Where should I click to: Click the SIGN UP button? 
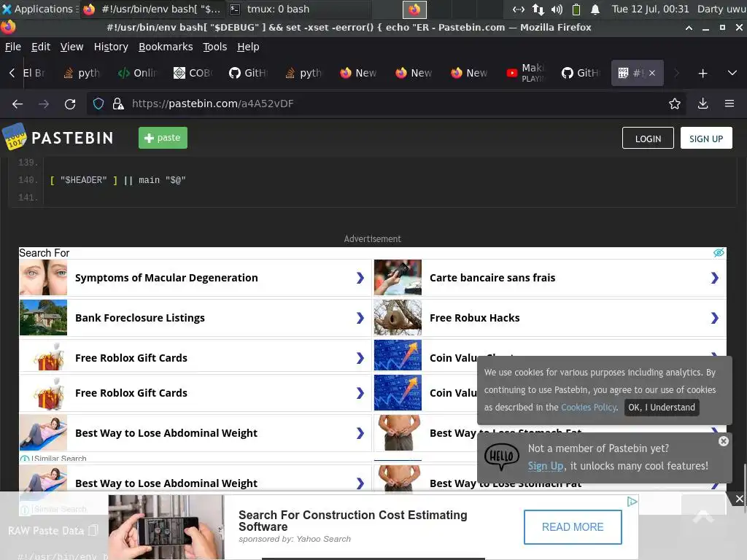[x=706, y=138]
